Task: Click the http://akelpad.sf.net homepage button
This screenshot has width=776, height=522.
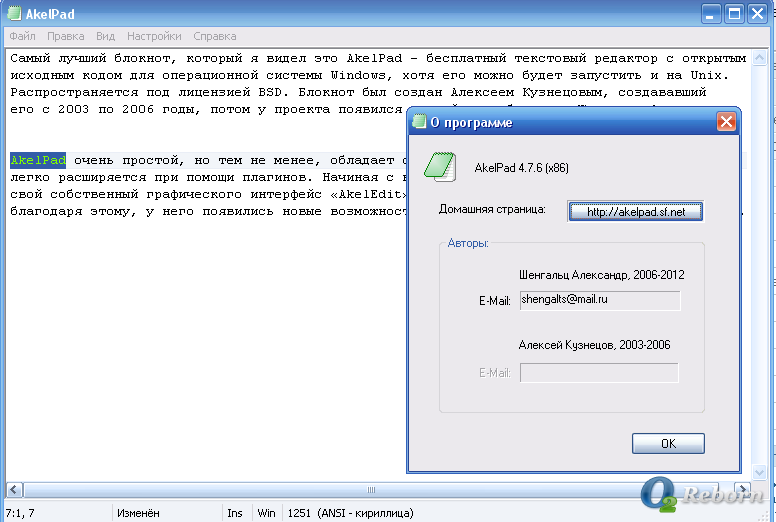Action: (x=635, y=212)
